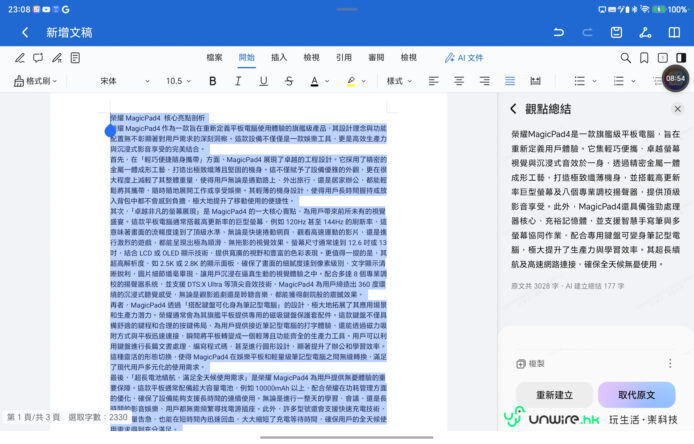Viewport: 694px width, 444px height.
Task: Switch to the 引用 tab
Action: coord(343,58)
